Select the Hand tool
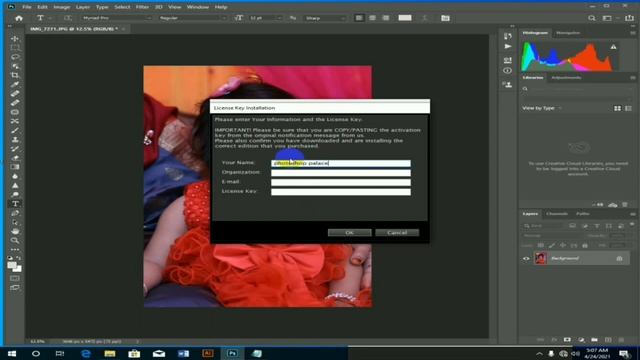The width and height of the screenshot is (640, 360). click(x=15, y=231)
